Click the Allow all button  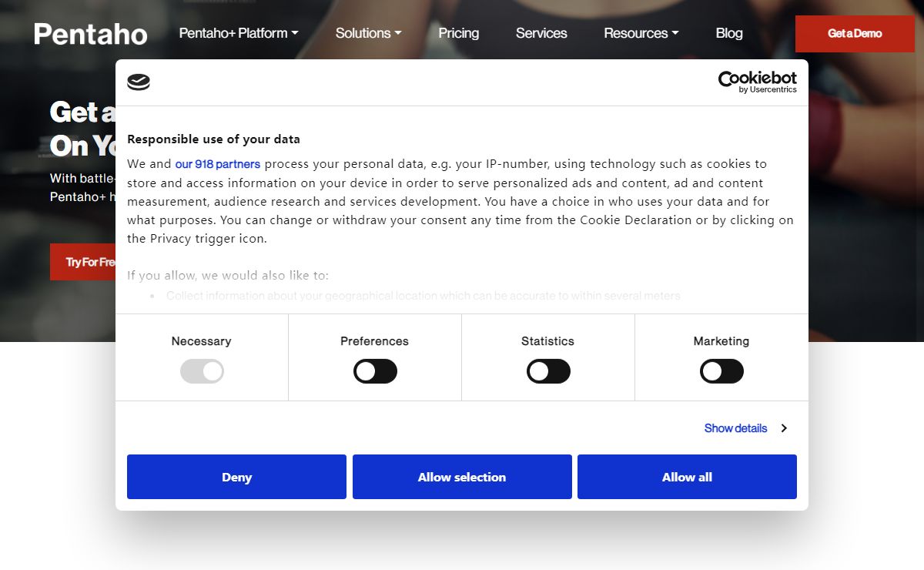687,477
